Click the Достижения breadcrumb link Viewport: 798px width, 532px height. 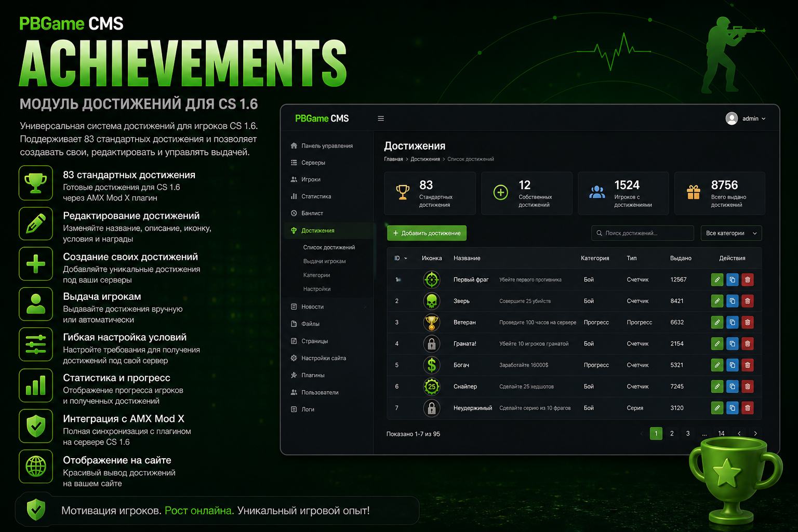425,159
